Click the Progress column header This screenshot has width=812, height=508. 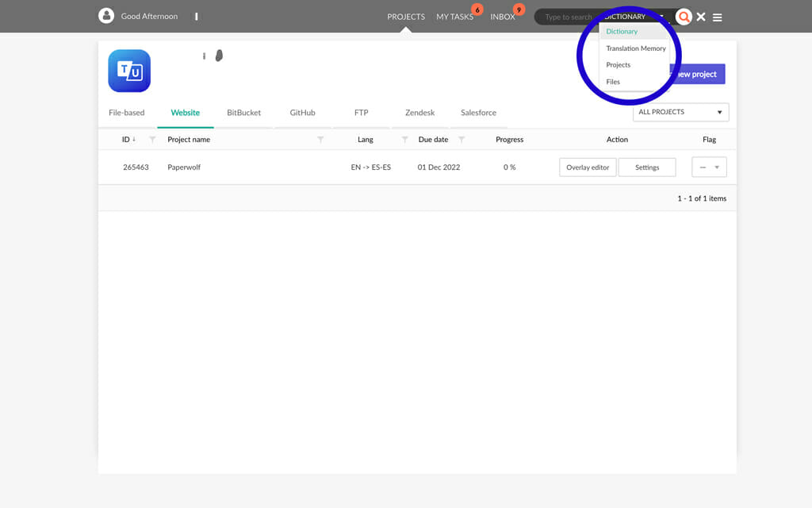pos(510,140)
